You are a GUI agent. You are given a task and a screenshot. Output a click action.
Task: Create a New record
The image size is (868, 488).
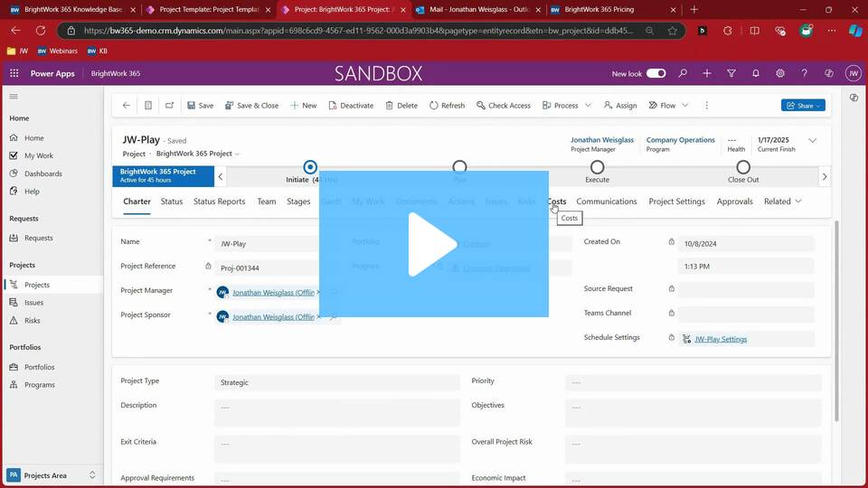(x=304, y=105)
